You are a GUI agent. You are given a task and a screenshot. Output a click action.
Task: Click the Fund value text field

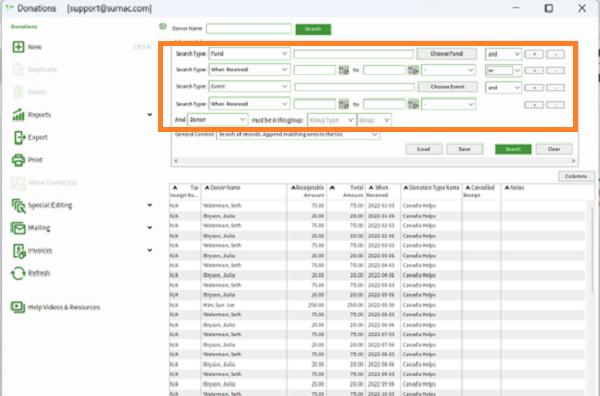pos(354,54)
